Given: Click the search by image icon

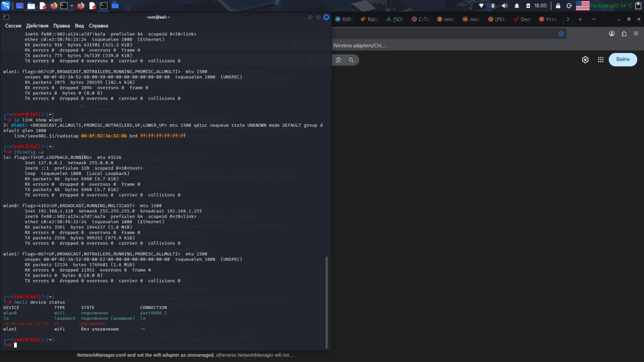Looking at the screenshot, I should [339, 60].
